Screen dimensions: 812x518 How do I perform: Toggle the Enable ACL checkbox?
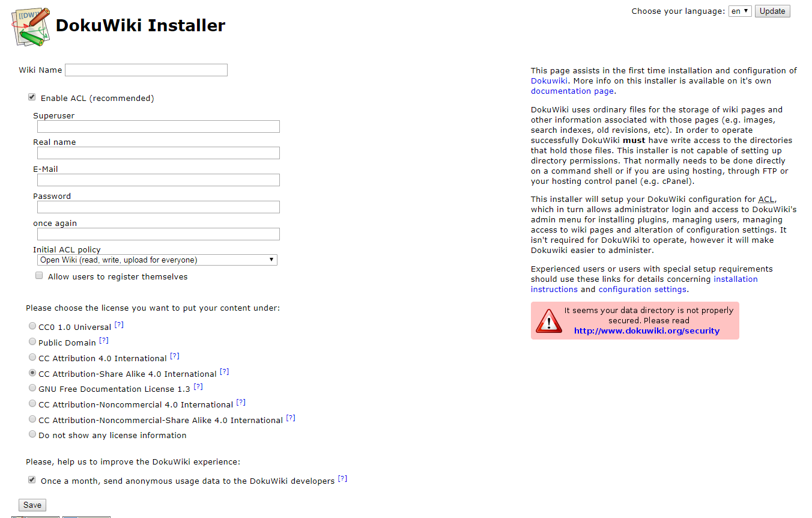coord(32,97)
